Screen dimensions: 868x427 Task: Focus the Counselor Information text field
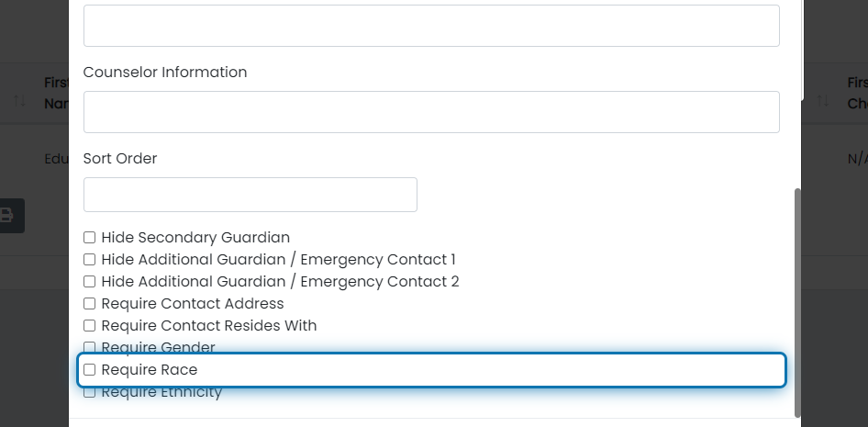click(x=431, y=112)
